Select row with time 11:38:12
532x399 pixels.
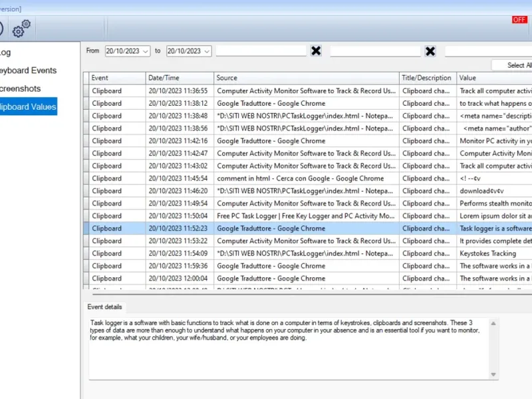coord(308,104)
